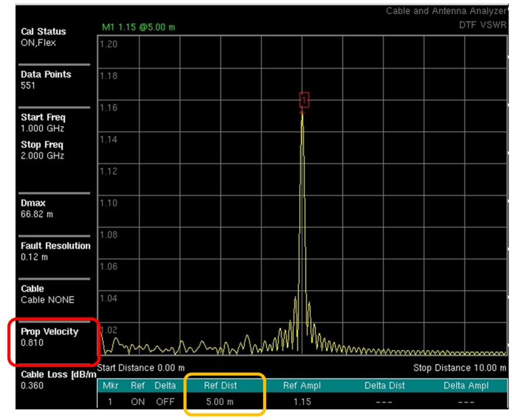Viewport: 512px width, 420px height.
Task: Click the DTF VSWR mode label
Action: [x=483, y=25]
